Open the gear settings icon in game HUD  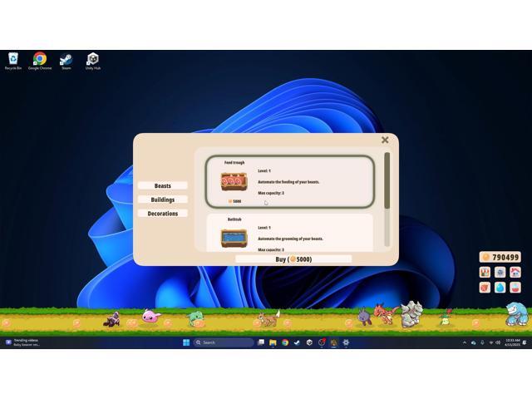point(500,272)
